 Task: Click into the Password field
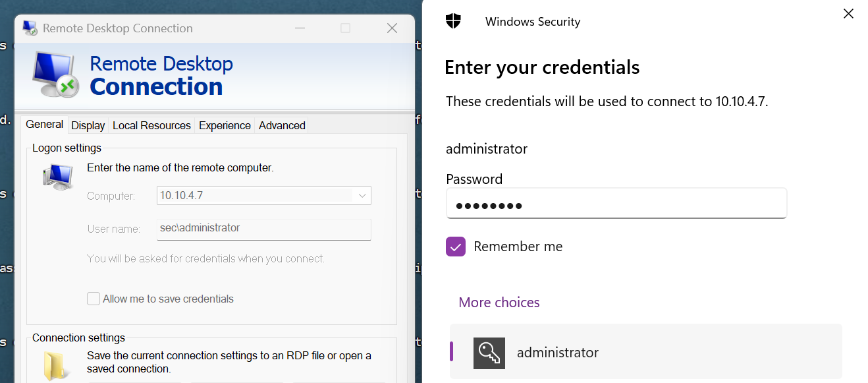(616, 204)
